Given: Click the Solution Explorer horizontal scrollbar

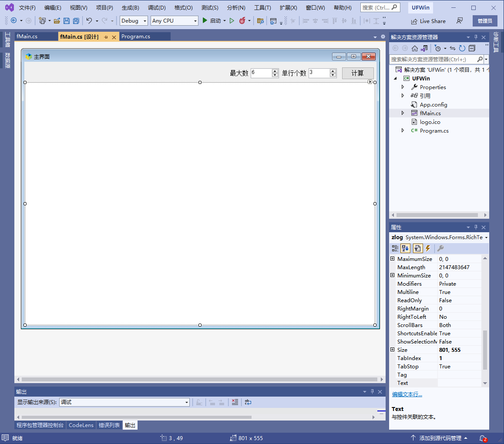Looking at the screenshot, I should [x=437, y=215].
